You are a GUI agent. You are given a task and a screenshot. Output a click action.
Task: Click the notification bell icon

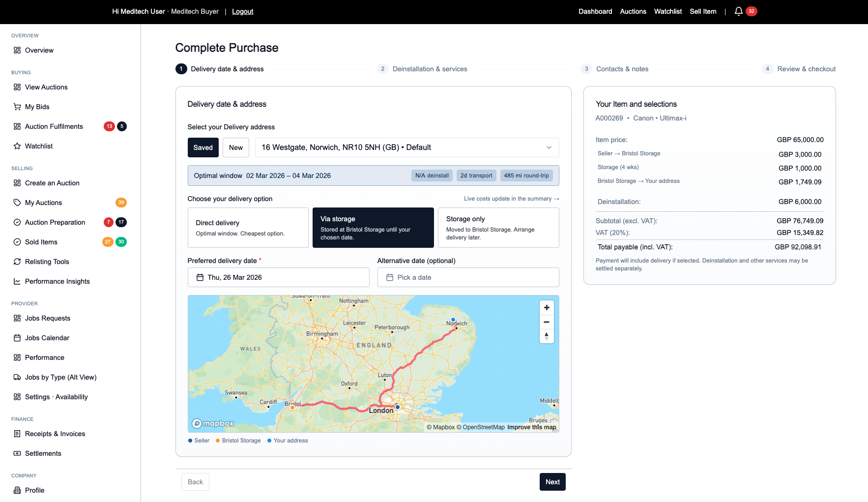tap(738, 11)
